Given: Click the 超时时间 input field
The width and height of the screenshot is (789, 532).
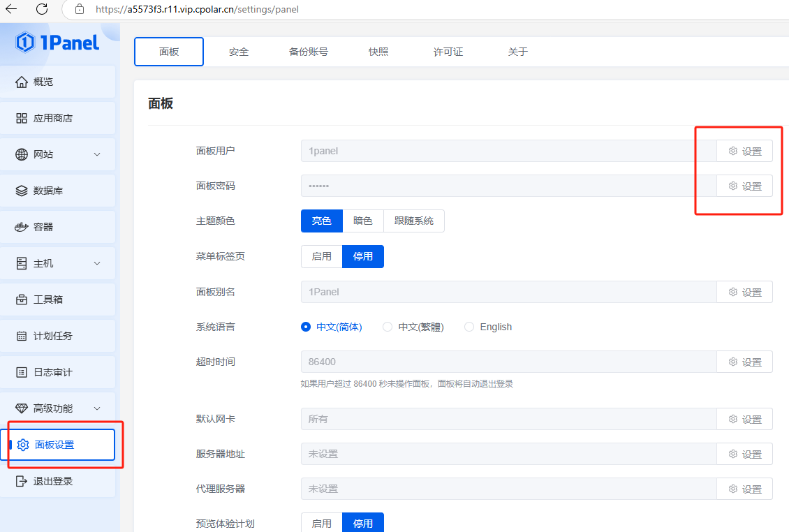Looking at the screenshot, I should 508,362.
